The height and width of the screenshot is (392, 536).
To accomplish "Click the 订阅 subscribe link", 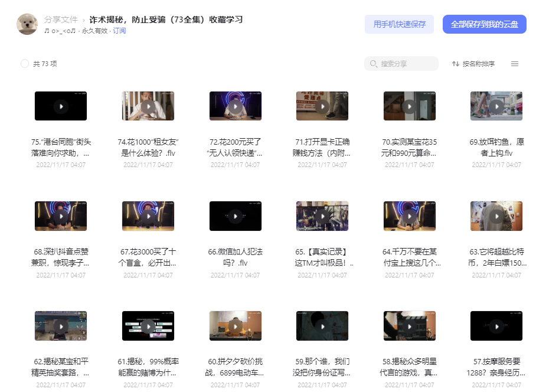I will (119, 31).
